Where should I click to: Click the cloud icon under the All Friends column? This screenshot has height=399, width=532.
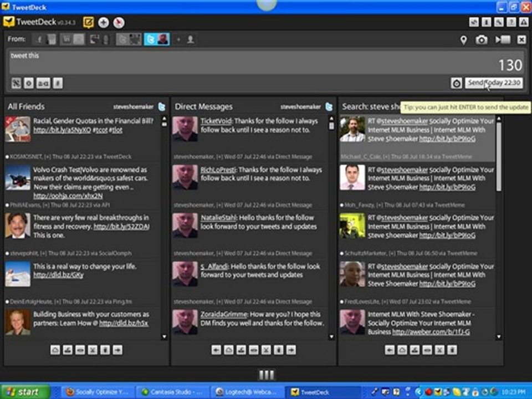55,350
